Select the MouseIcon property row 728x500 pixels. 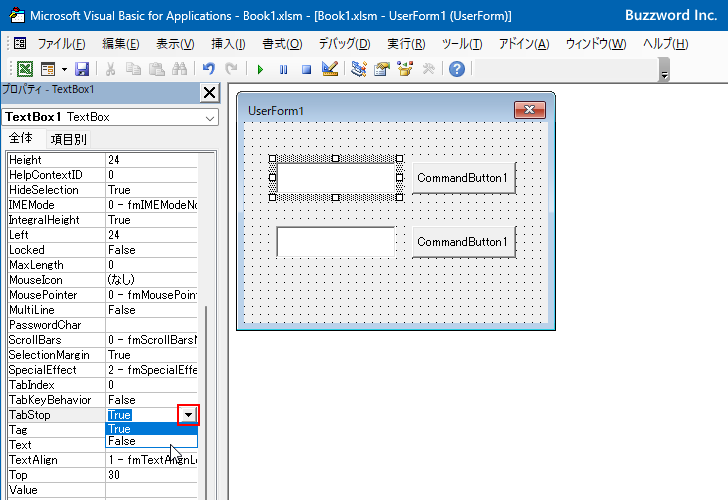(103, 280)
